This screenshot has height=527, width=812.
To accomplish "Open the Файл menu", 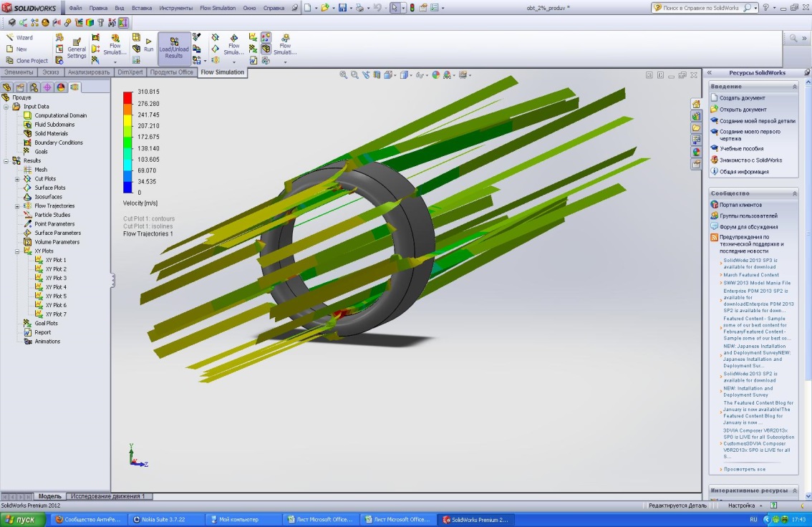I will (x=75, y=8).
